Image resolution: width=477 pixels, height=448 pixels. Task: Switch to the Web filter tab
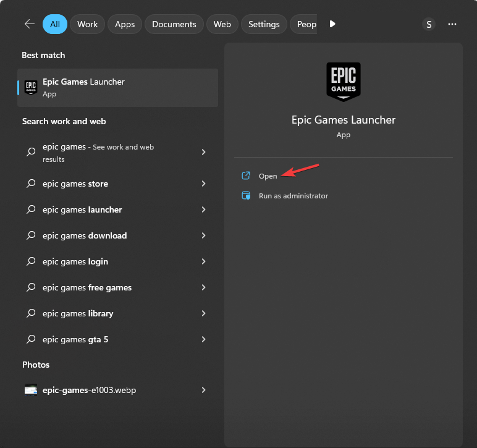coord(222,24)
